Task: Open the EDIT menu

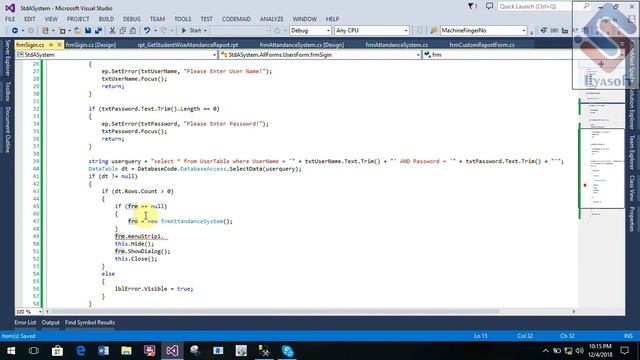Action: (29, 19)
